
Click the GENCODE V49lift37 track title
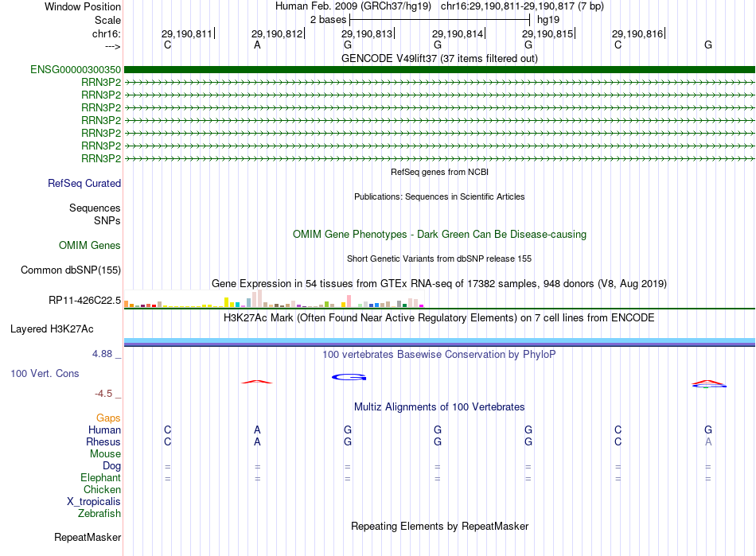[439, 58]
